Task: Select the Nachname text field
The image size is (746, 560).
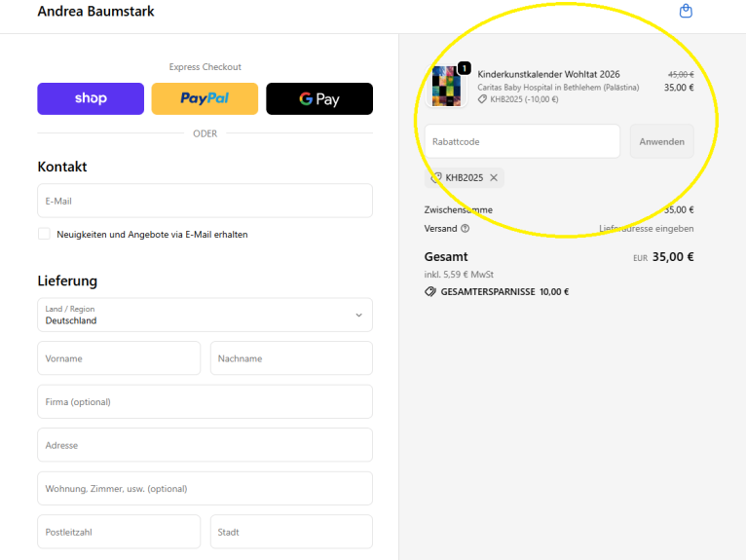Action: click(x=291, y=358)
